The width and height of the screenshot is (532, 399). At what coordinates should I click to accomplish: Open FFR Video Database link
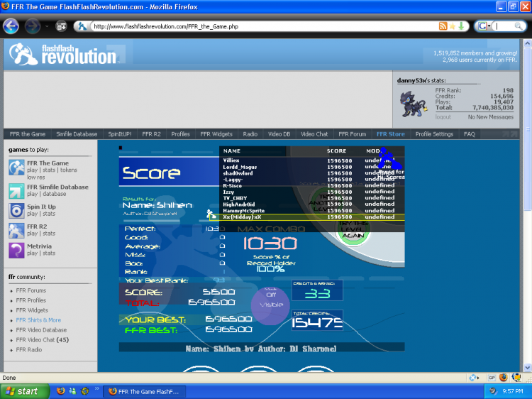tap(41, 329)
